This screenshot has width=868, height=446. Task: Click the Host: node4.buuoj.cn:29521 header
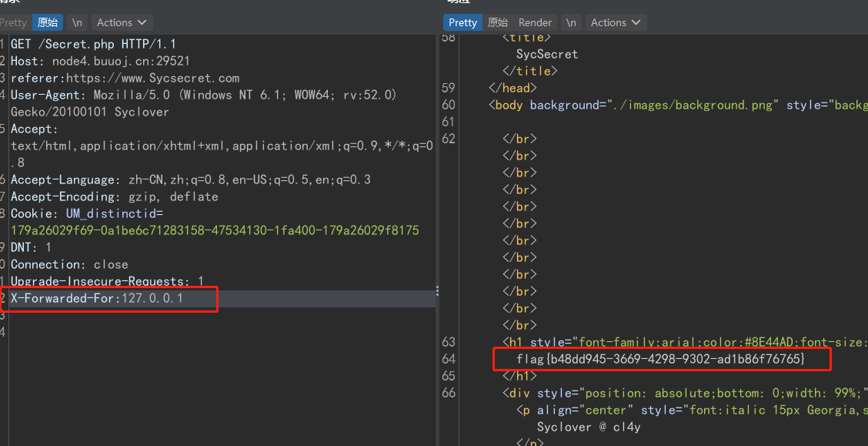point(100,61)
